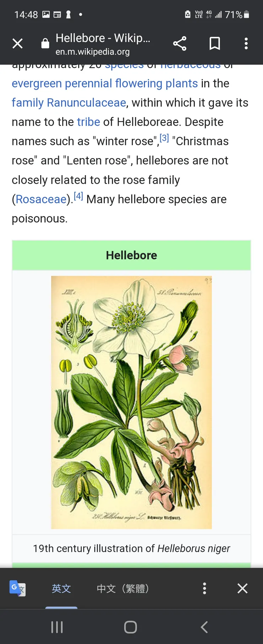Open the evergreen perennial flowering plants link
The height and width of the screenshot is (644, 263).
[x=104, y=83]
